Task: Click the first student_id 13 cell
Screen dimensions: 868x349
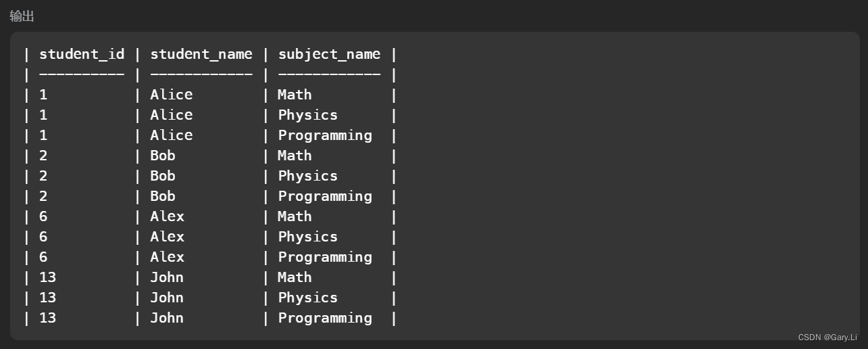Action: [47, 277]
